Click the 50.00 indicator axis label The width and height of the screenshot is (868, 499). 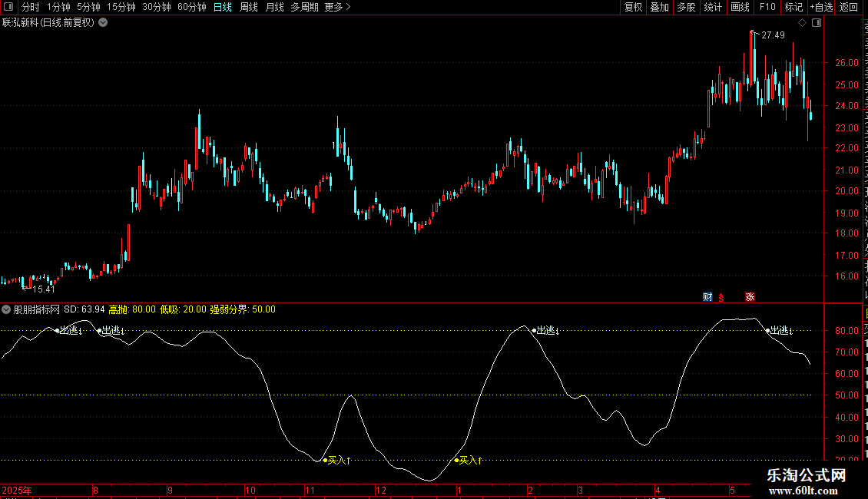pyautogui.click(x=846, y=395)
